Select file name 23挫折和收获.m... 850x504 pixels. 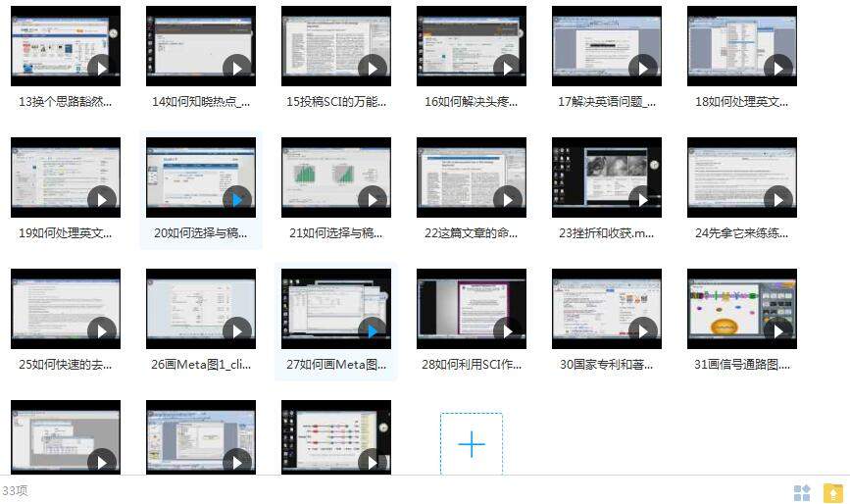607,233
